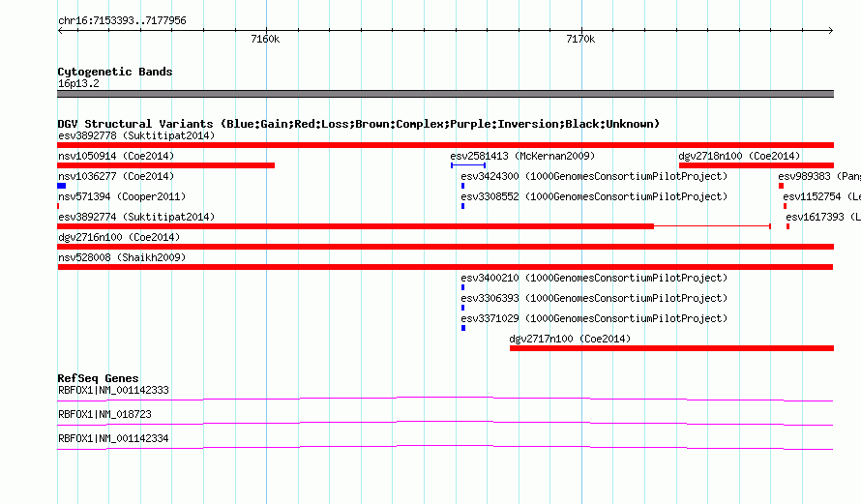Viewport: 861px width, 504px height.
Task: Click the RBFOX1|NM_018723 transcript label
Action: point(104,414)
